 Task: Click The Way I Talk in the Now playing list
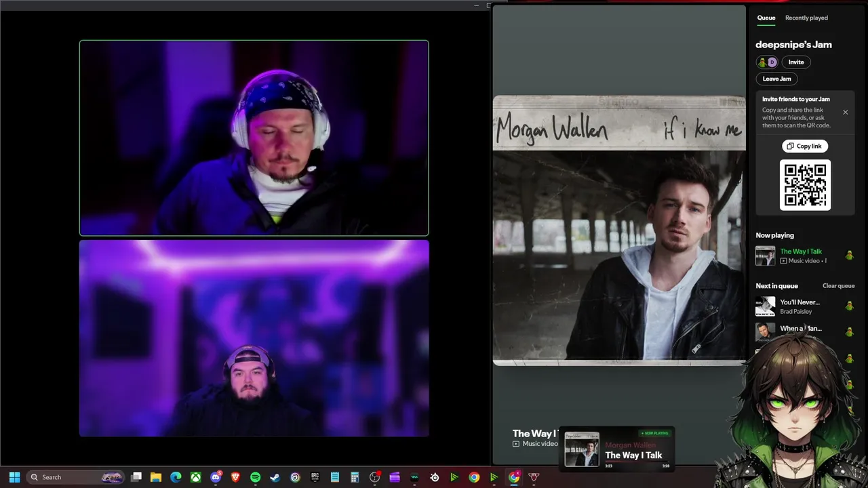pyautogui.click(x=801, y=251)
